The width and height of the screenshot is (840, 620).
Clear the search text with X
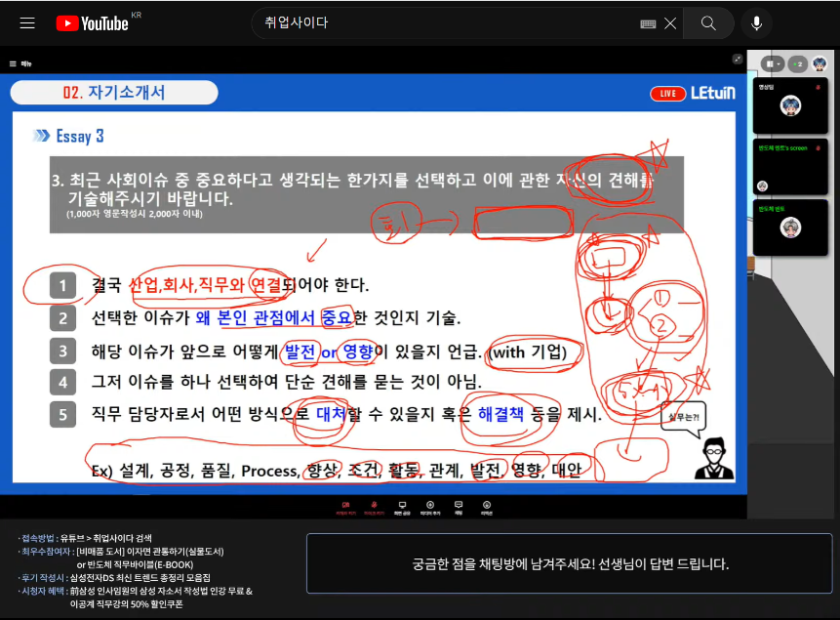click(669, 23)
